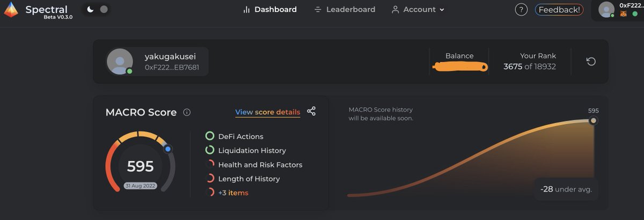The height and width of the screenshot is (220, 644).
Task: Click the 31 Aug 2022 date badge
Action: click(141, 186)
